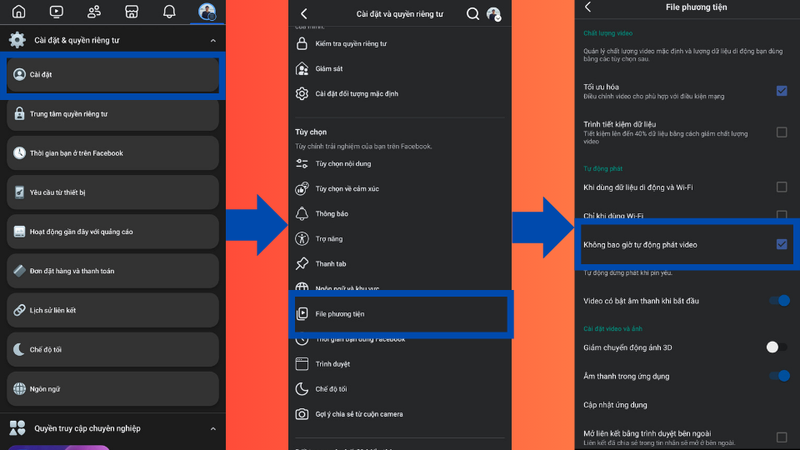
Task: Open Cài đặt đối tượng mặc định
Action: click(x=400, y=93)
